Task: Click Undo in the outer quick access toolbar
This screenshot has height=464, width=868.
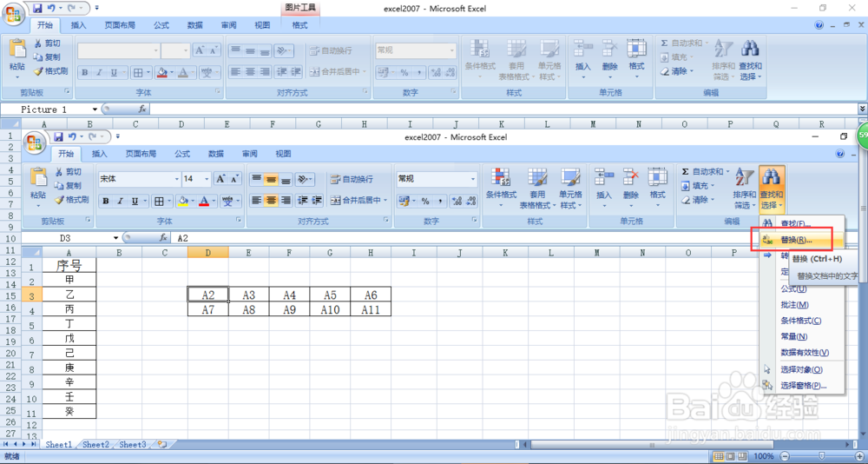Action: [x=51, y=9]
